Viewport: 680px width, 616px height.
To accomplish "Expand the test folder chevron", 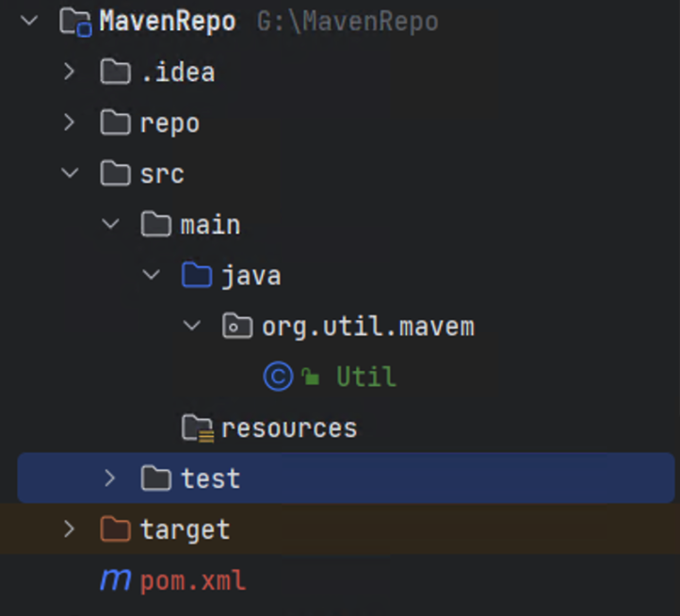I will (109, 478).
